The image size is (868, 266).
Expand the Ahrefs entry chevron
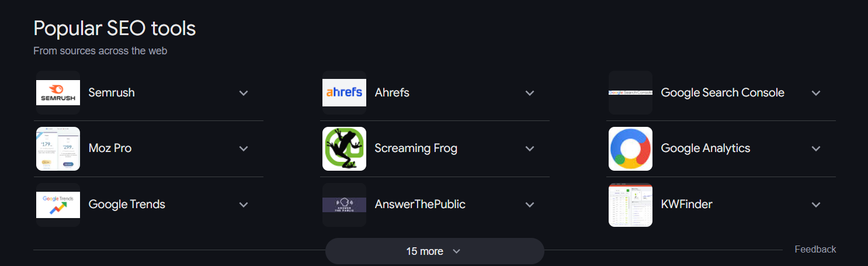pos(530,93)
